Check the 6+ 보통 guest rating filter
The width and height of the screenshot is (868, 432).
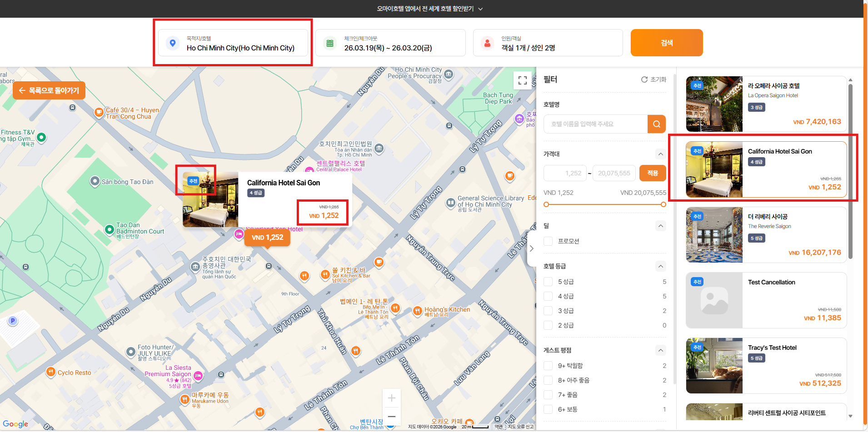click(548, 409)
